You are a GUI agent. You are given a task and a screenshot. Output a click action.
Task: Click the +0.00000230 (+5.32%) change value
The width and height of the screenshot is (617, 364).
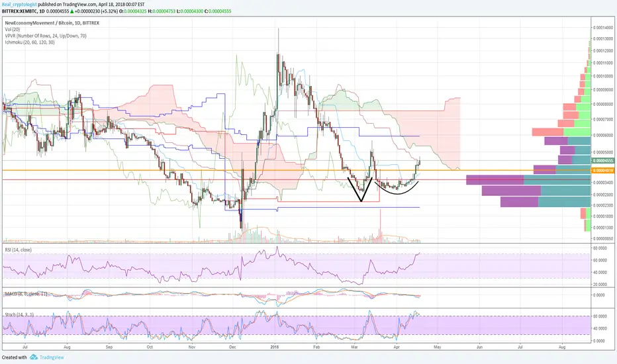coord(97,11)
